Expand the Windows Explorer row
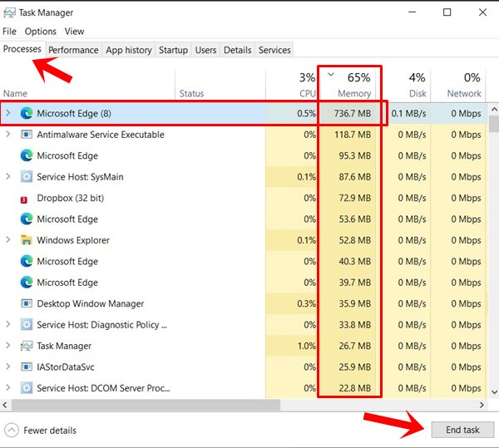Viewport: 499px width, 448px height. (8, 240)
